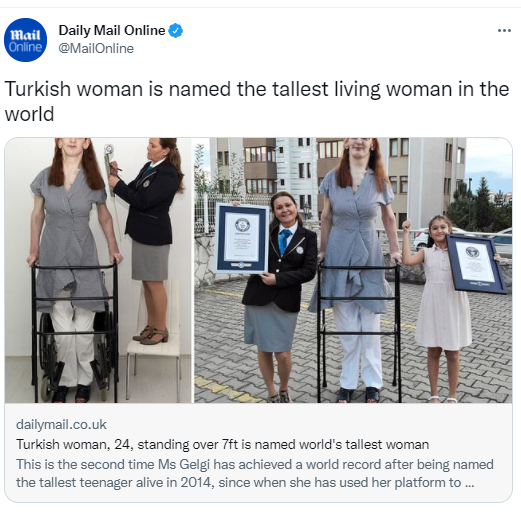Screen dimensions: 521x513
Task: Open the headline about the 24-year-old Turkish woman
Action: 222,445
